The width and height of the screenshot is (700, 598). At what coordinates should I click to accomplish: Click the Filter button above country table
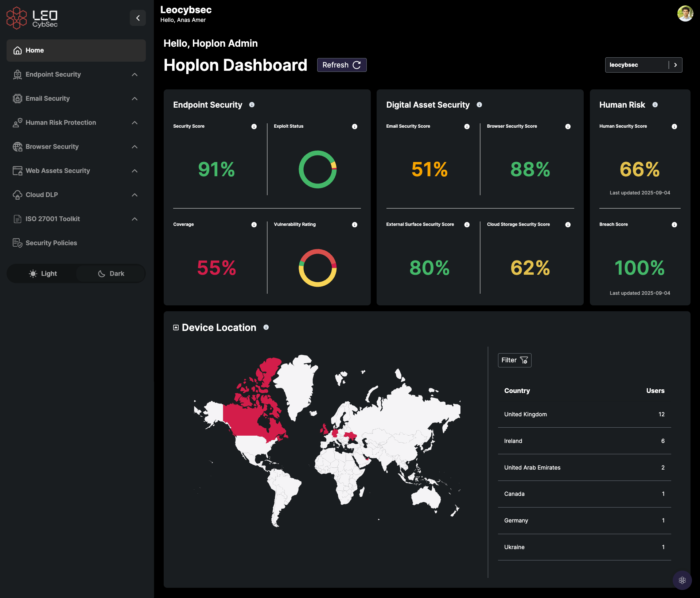point(514,360)
